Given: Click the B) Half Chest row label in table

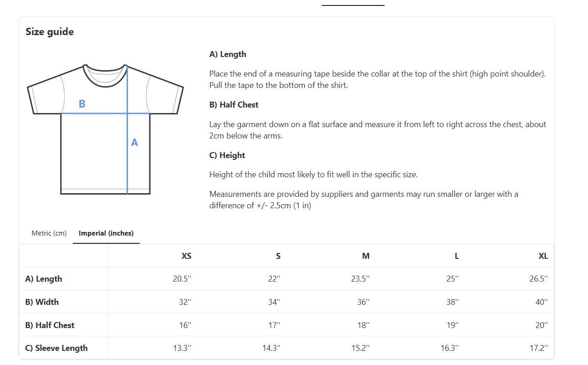Looking at the screenshot, I should 50,325.
